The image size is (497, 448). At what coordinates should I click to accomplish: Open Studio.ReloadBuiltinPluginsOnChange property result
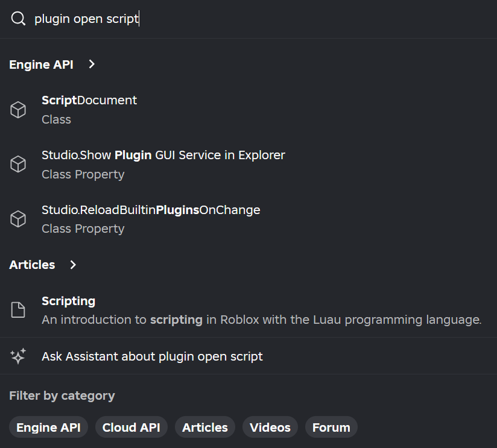(248, 219)
